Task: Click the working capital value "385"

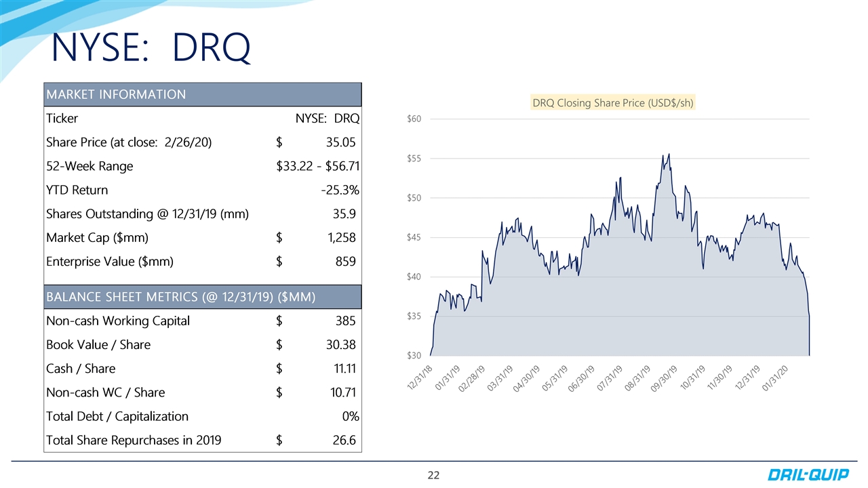Action: tap(344, 321)
